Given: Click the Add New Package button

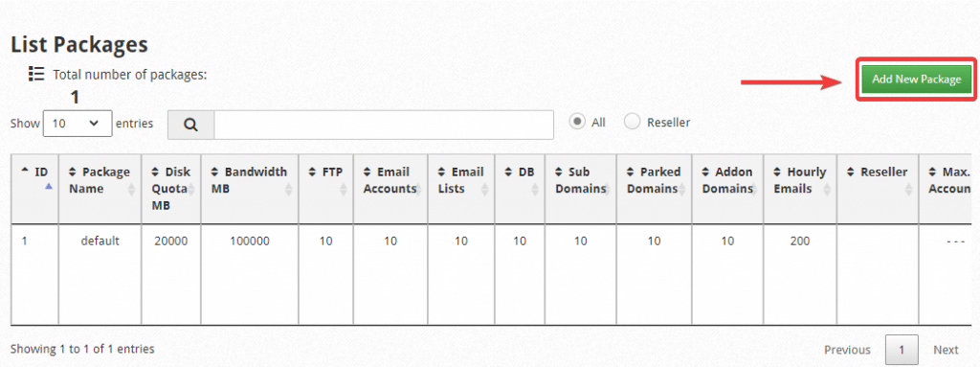Looking at the screenshot, I should pyautogui.click(x=916, y=79).
